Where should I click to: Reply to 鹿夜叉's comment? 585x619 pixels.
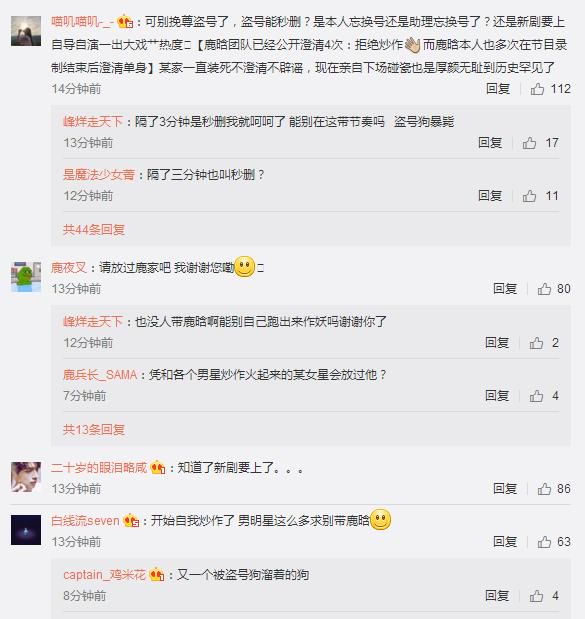(x=505, y=289)
